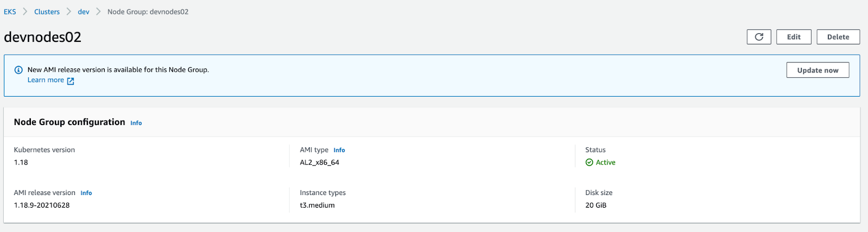868x232 pixels.
Task: Click the breadcrumb chevron after dev
Action: coord(98,11)
